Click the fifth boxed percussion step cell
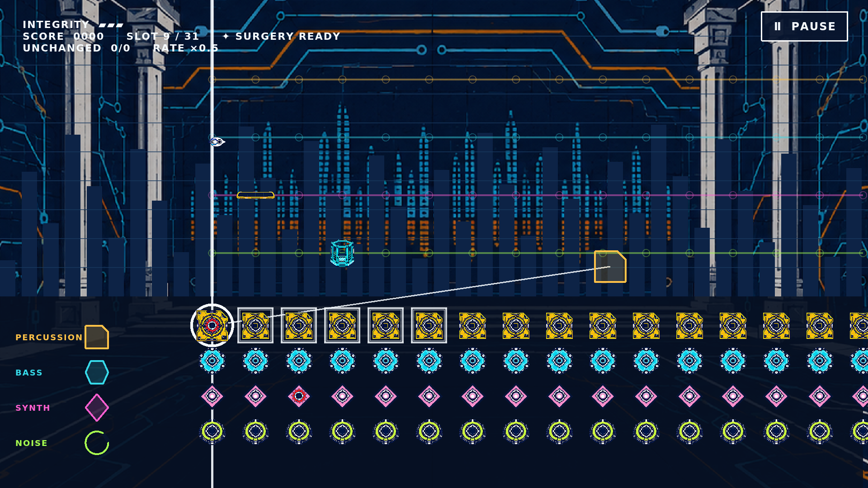This screenshot has width=868, height=488. tap(386, 325)
